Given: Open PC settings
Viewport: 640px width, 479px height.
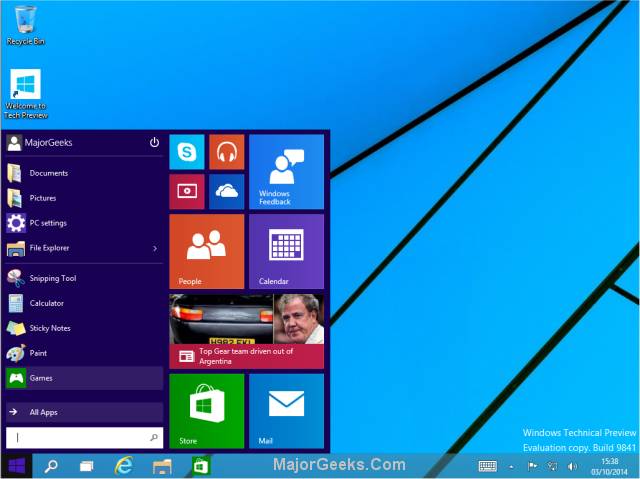Looking at the screenshot, I should 84,223.
